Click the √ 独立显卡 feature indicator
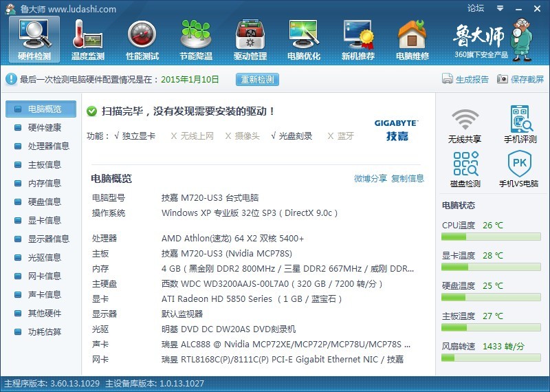This screenshot has width=550, height=392. click(134, 135)
